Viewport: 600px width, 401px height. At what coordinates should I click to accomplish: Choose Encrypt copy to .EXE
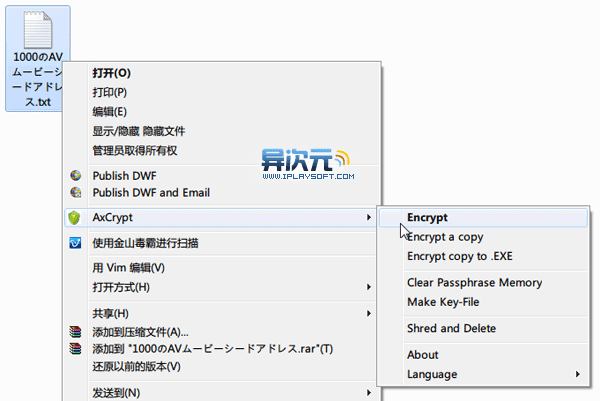pyautogui.click(x=459, y=256)
